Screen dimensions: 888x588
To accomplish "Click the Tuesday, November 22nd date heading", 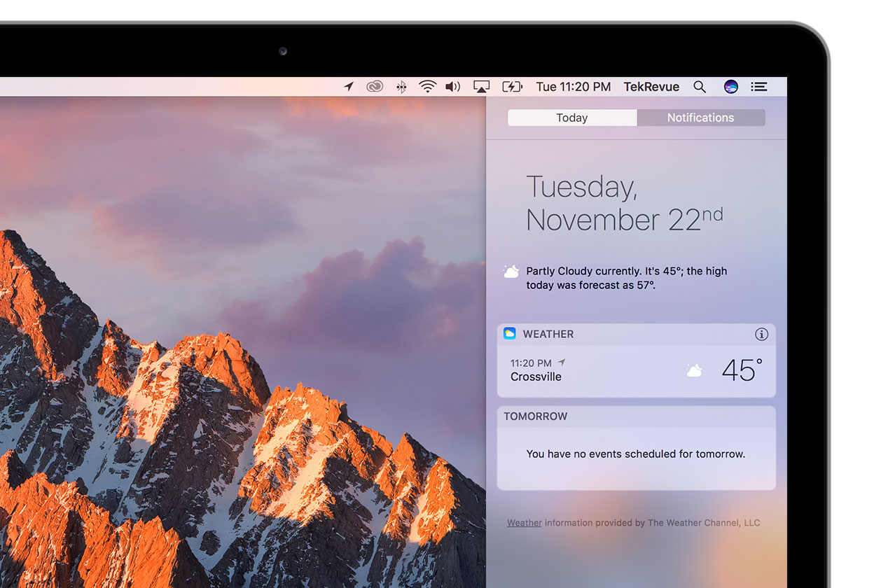I will click(x=625, y=203).
